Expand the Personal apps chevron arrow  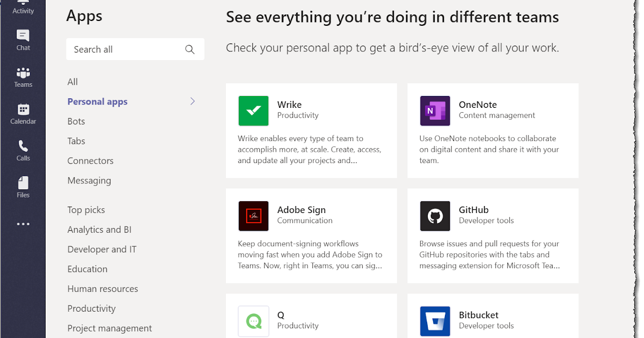click(193, 101)
